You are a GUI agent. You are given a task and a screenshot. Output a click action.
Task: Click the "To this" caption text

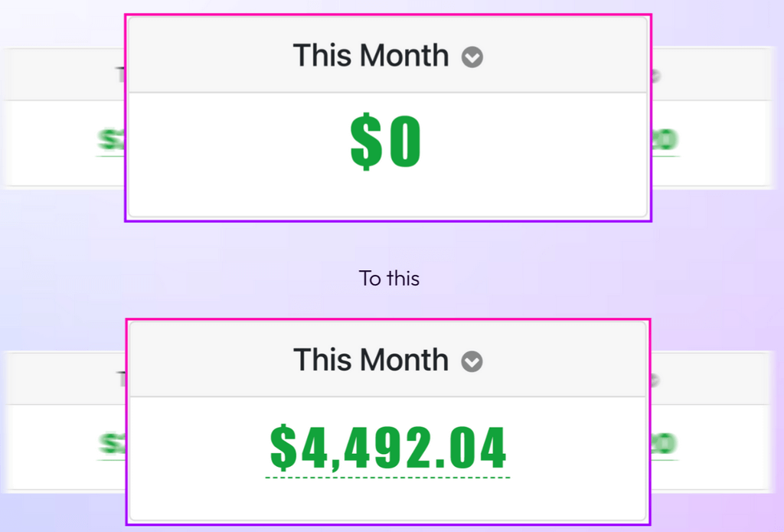tap(389, 279)
